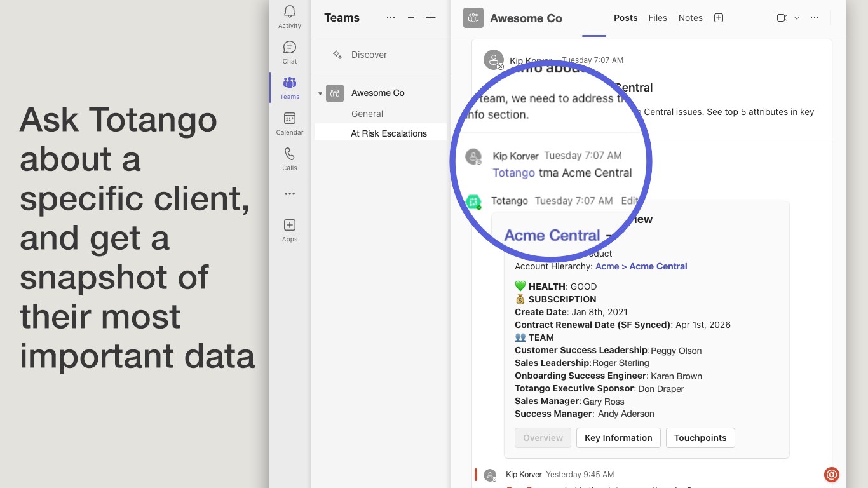
Task: Click the Totango mention link
Action: (x=513, y=173)
